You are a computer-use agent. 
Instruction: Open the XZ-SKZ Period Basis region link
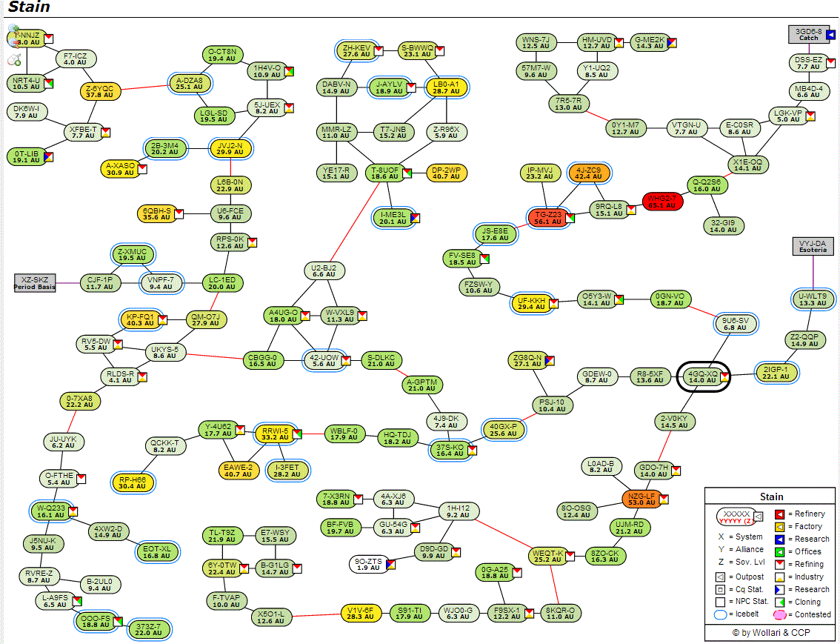pos(35,283)
